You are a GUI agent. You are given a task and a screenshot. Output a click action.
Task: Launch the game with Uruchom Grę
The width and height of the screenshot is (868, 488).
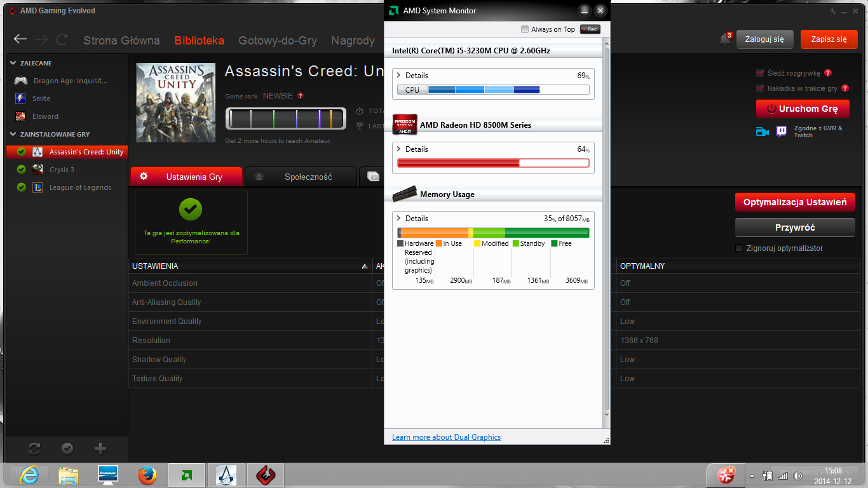click(x=803, y=109)
